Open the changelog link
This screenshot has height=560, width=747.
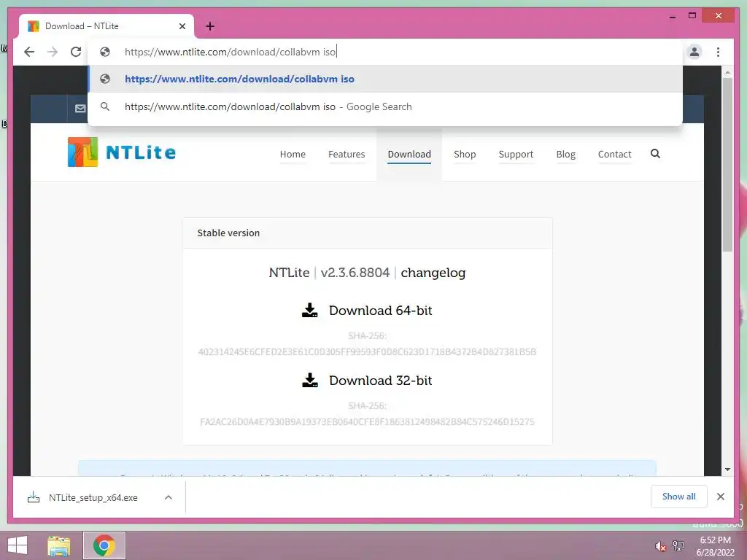point(433,273)
